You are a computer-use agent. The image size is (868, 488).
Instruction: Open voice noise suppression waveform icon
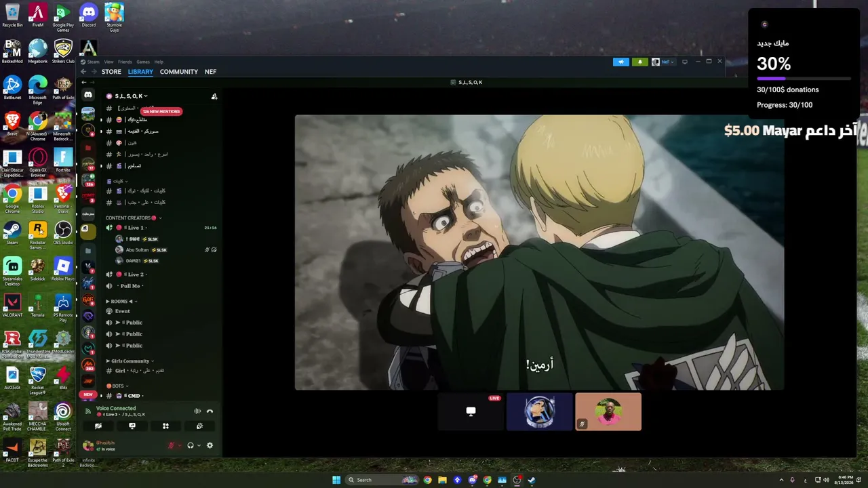(197, 411)
